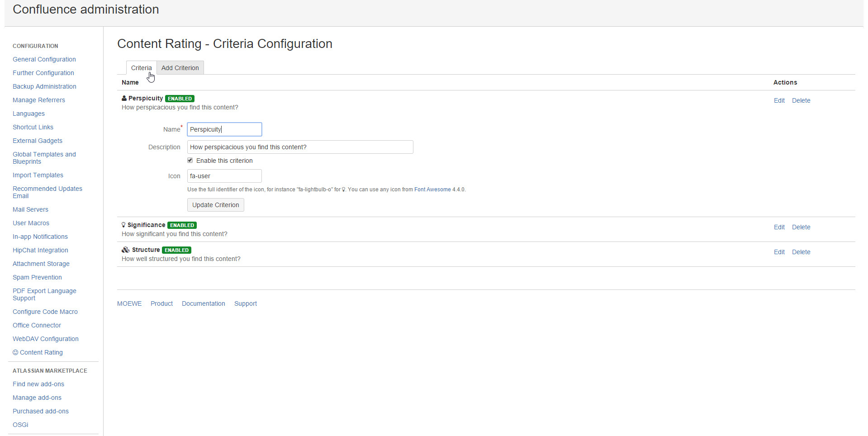Image resolution: width=868 pixels, height=436 pixels.
Task: Open Recommended Updates Email settings
Action: pyautogui.click(x=47, y=192)
